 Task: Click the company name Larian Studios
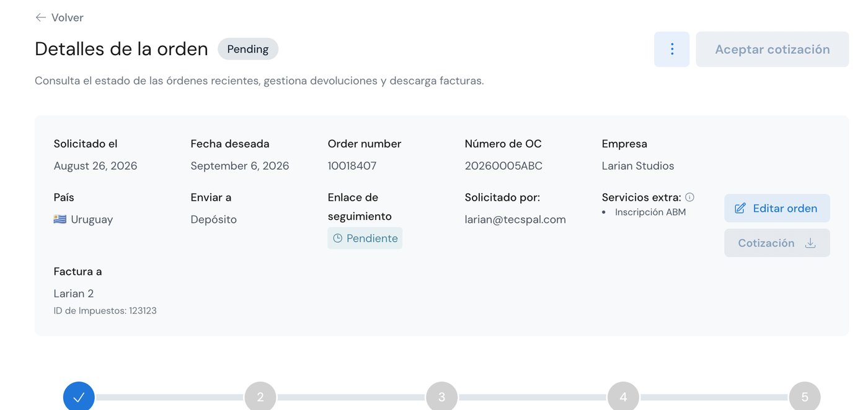coord(638,166)
